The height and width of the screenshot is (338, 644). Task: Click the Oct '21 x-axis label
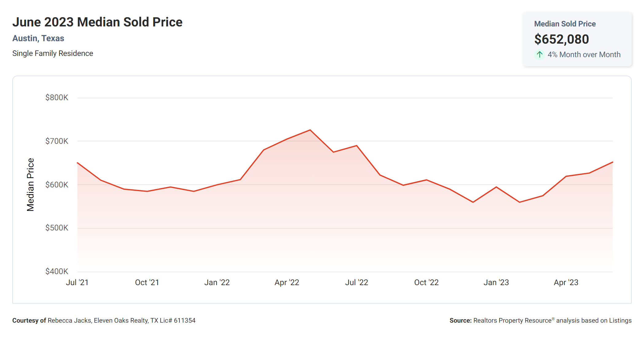point(147,282)
